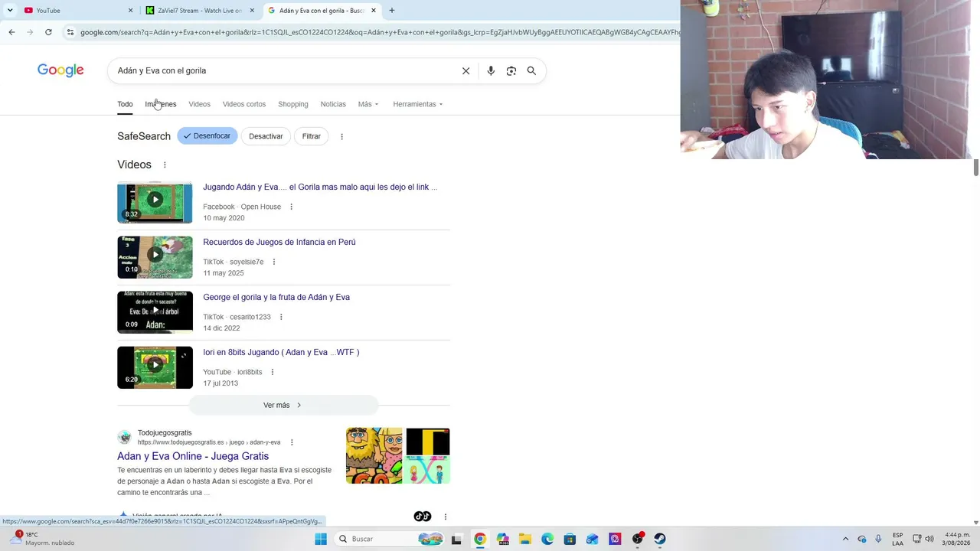Open 'Iori en 8bits Jugando' video link
Screen dimensions: 980x551
pyautogui.click(x=281, y=352)
